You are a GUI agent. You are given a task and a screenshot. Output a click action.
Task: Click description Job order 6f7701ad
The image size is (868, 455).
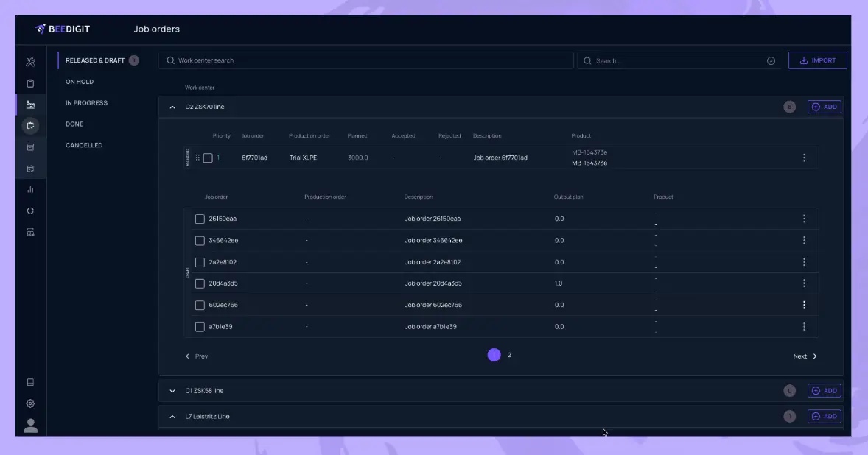tap(500, 158)
